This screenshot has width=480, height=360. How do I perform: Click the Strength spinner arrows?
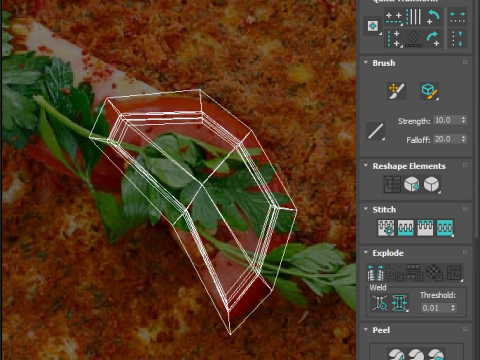pos(463,120)
